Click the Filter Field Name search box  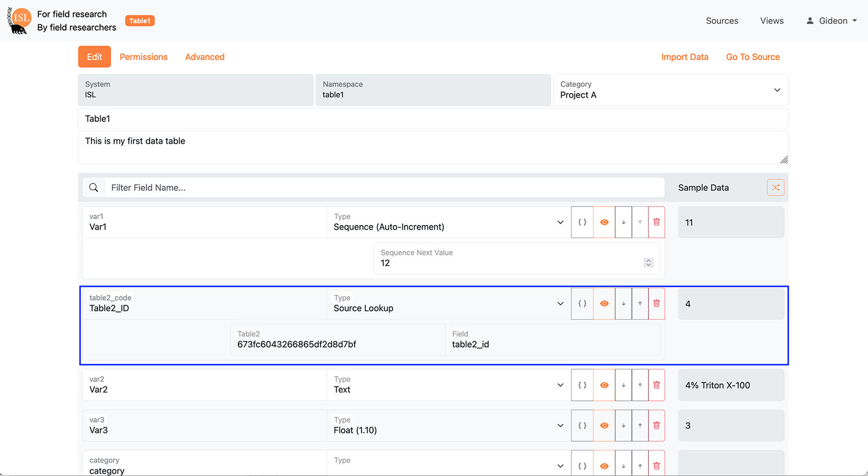(x=384, y=187)
